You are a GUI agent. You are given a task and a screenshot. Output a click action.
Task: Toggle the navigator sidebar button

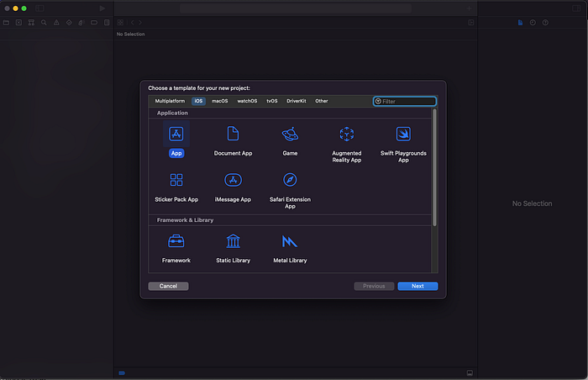click(x=39, y=8)
